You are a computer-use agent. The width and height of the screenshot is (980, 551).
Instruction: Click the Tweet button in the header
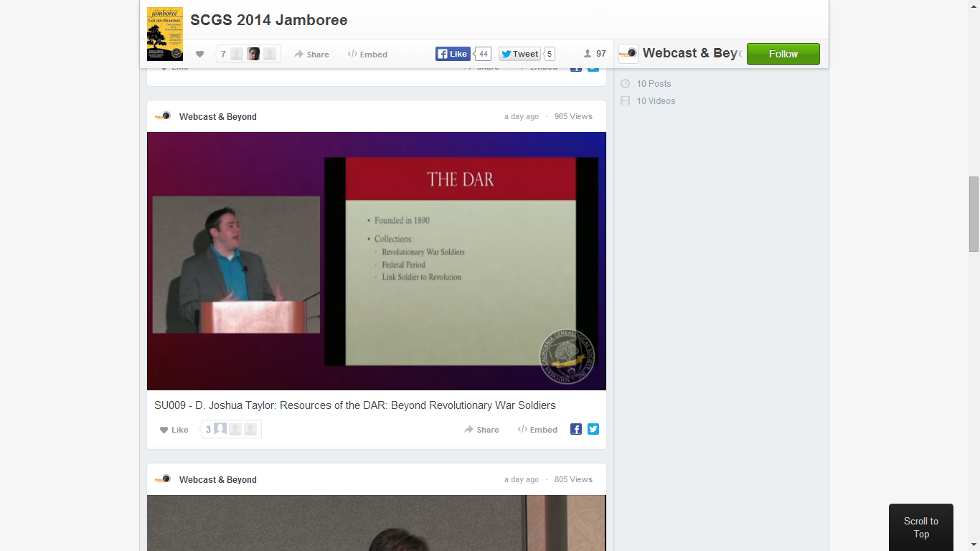tap(519, 54)
